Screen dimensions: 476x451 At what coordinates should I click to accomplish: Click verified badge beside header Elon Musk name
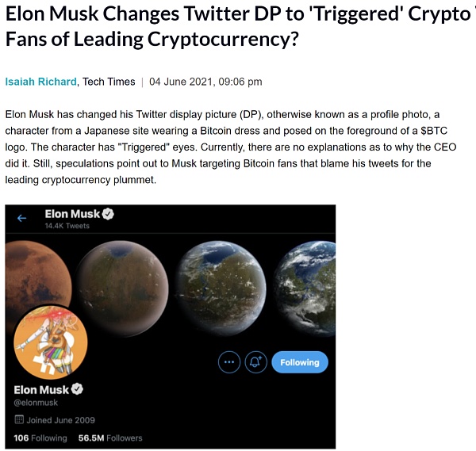click(107, 214)
